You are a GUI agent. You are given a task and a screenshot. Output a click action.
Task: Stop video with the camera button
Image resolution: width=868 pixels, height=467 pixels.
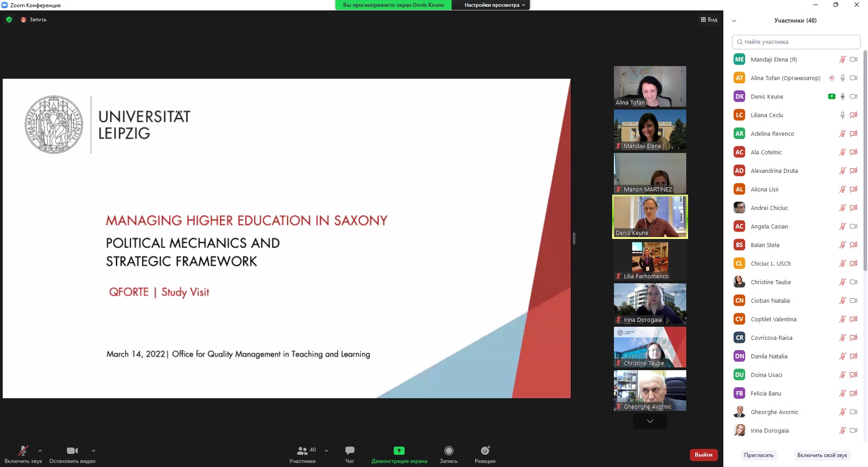click(72, 451)
